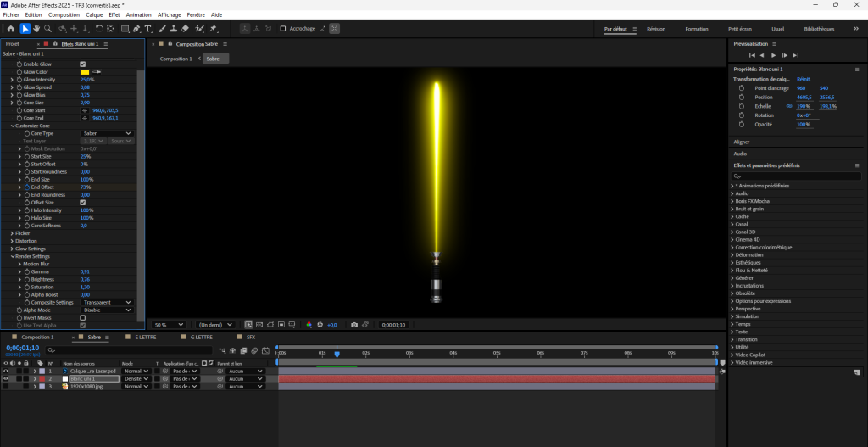Select the Zoom magnifier tool
Image resolution: width=868 pixels, height=447 pixels.
point(47,29)
